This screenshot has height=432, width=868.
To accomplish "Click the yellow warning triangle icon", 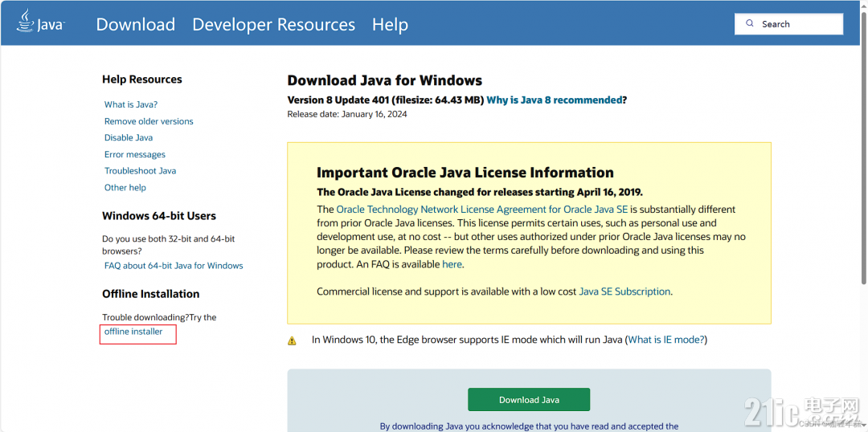I will click(x=292, y=340).
